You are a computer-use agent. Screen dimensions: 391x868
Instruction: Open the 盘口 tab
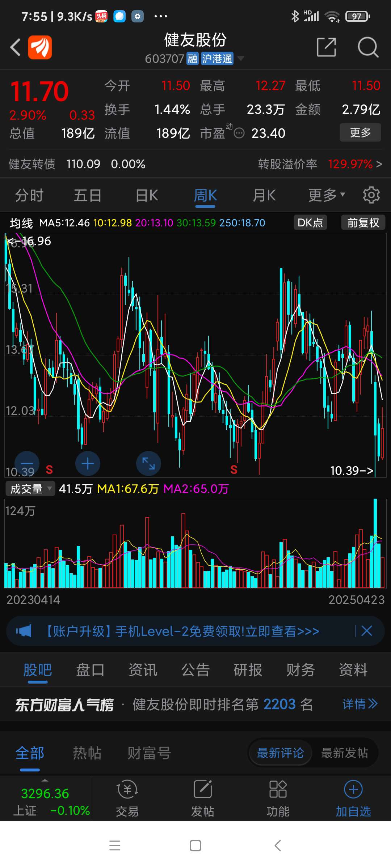tap(90, 670)
